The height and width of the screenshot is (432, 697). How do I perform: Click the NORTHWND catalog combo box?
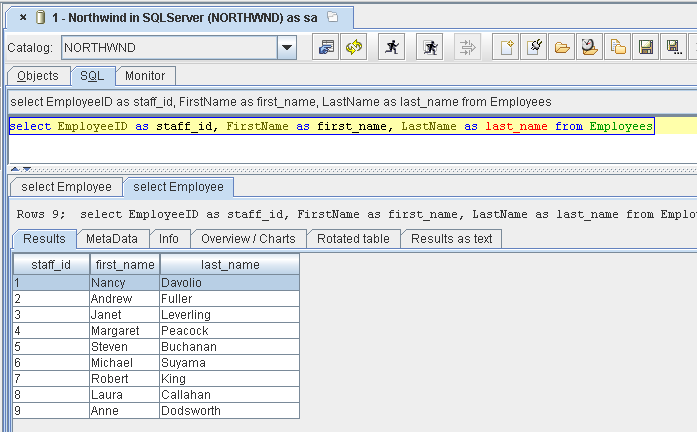click(x=179, y=47)
